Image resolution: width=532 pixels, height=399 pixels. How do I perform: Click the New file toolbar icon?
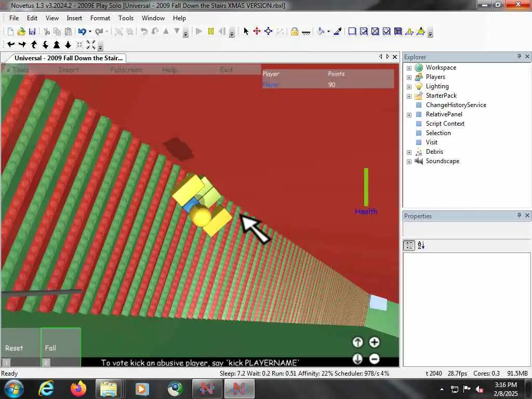[10, 32]
